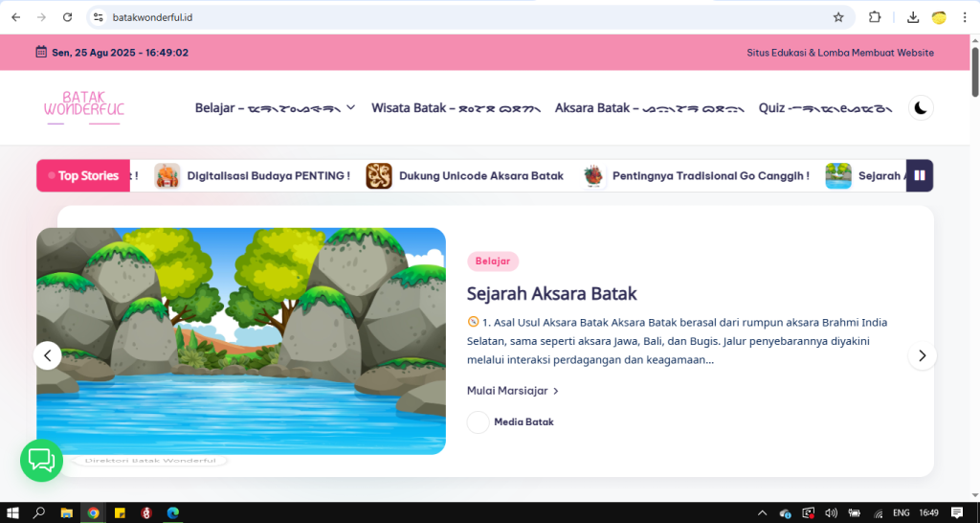
Task: Click the batakwonderful.id address bar
Action: 459,17
